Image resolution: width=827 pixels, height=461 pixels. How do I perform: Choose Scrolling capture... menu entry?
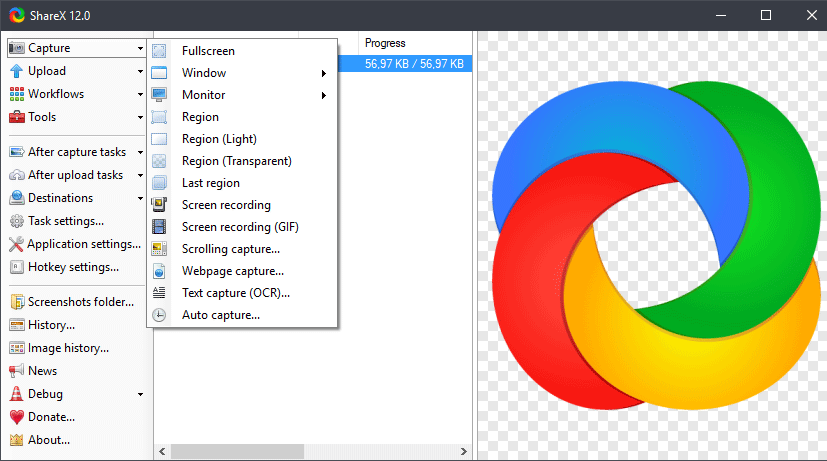pyautogui.click(x=243, y=249)
